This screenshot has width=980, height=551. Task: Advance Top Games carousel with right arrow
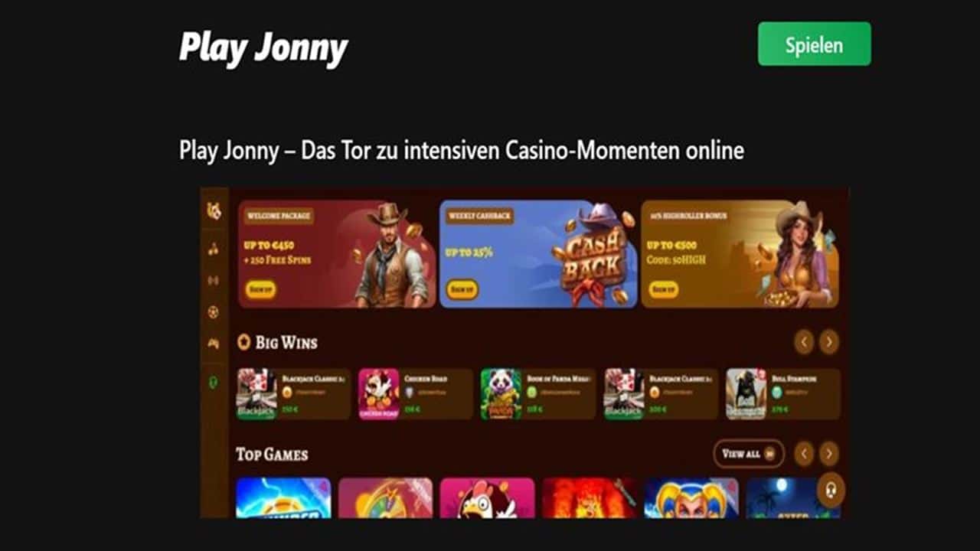click(x=829, y=454)
